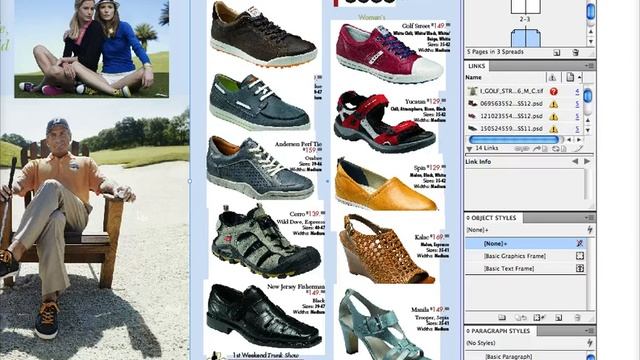Collapse the Paragraph Styles panel title arrows
Image resolution: width=640 pixels, height=360 pixels.
point(469,331)
